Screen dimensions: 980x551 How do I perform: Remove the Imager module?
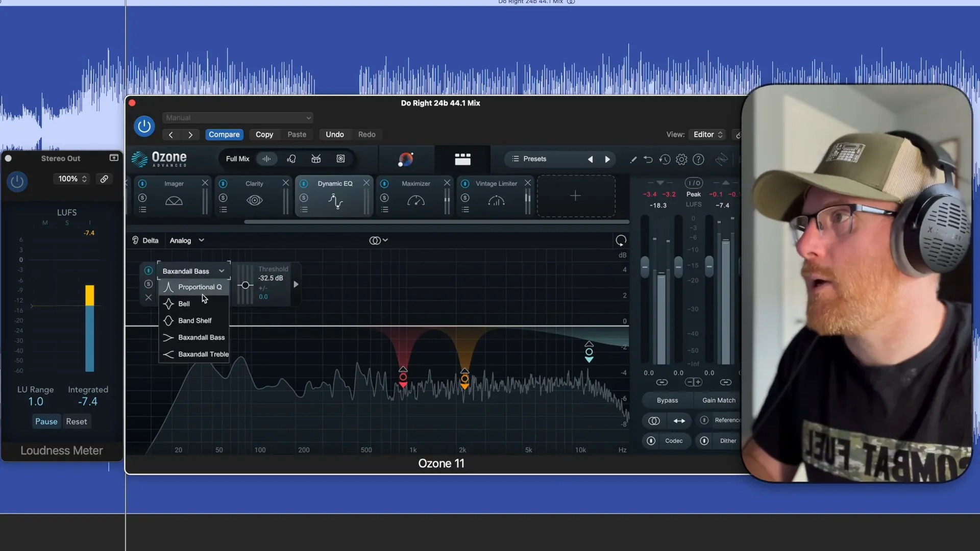pos(205,183)
